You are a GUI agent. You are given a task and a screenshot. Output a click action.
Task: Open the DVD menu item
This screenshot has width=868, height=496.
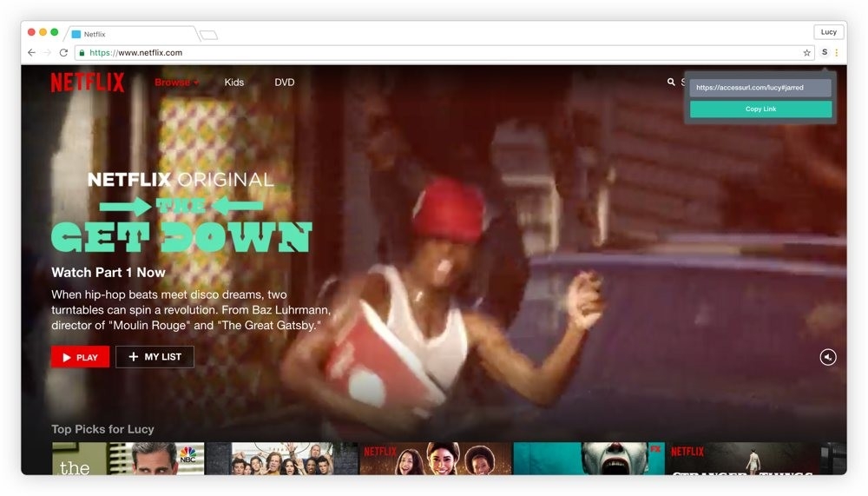[x=285, y=83]
